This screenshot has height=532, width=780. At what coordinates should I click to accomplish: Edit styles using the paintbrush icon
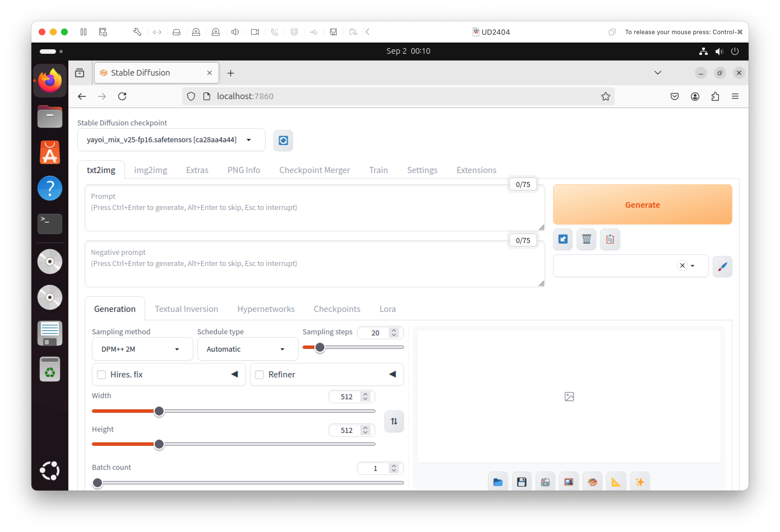[x=722, y=266]
